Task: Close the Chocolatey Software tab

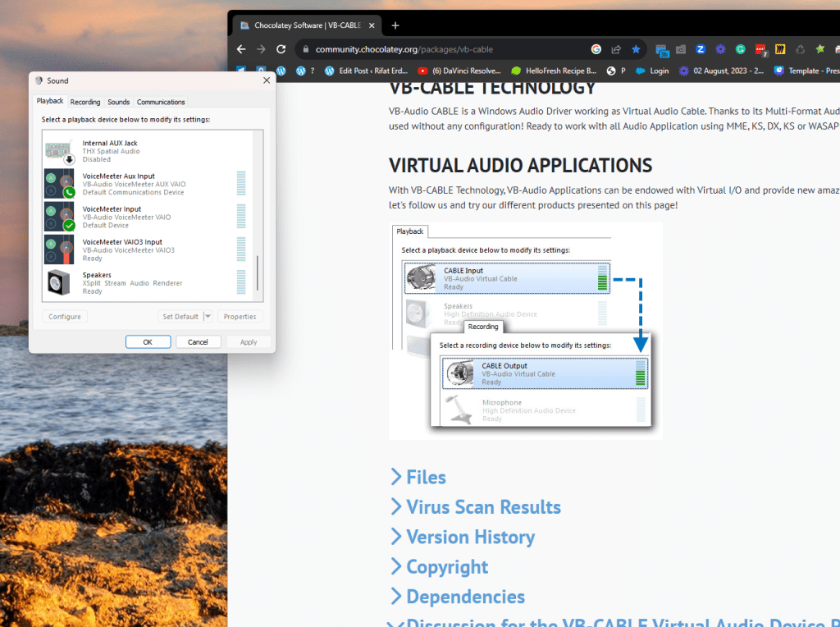Action: [x=372, y=25]
